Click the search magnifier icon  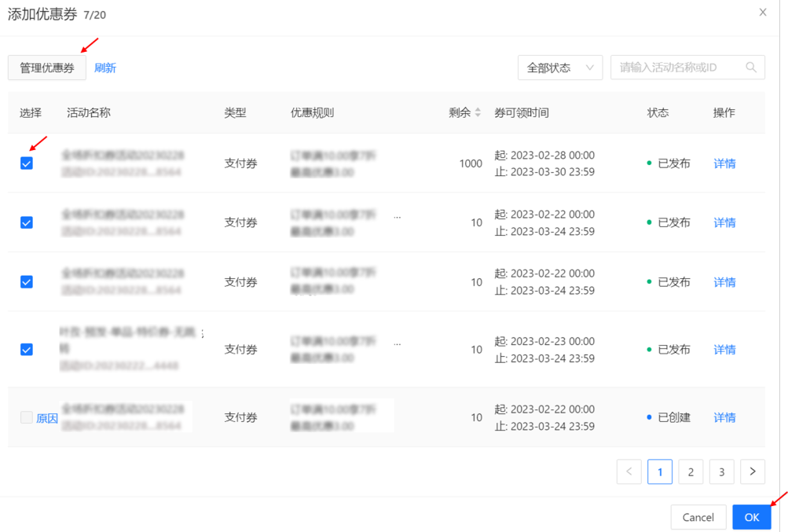pyautogui.click(x=751, y=68)
